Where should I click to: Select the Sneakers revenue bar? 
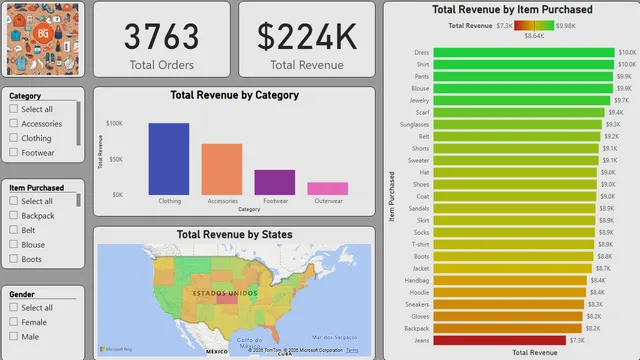pos(509,304)
